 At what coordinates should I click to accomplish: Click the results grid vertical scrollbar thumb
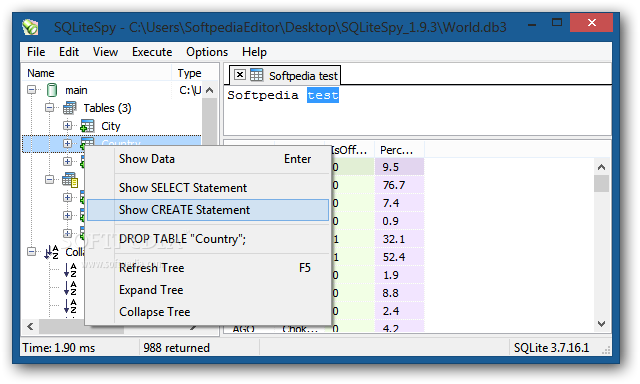(x=601, y=184)
